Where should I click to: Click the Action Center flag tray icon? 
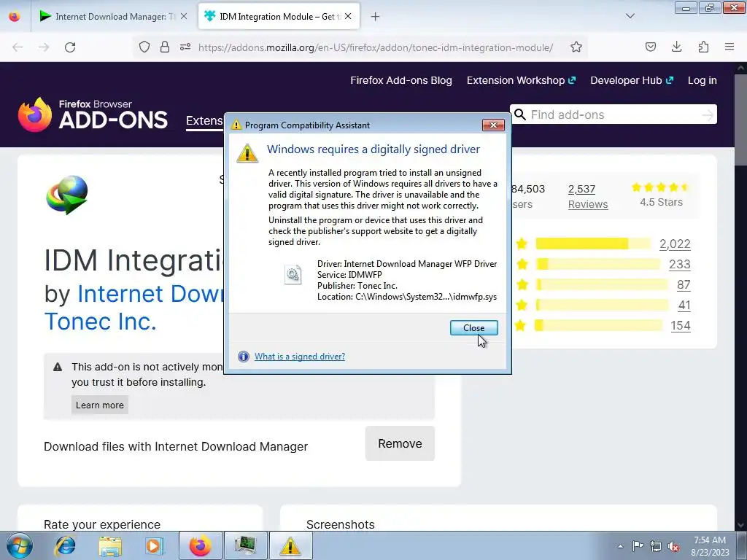pos(638,546)
